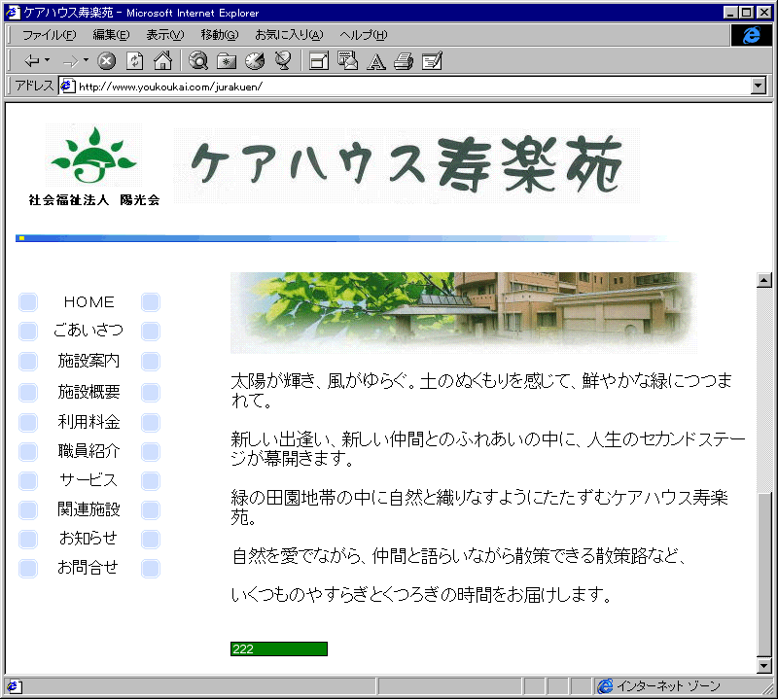Click the building and leaves photo

pyautogui.click(x=464, y=312)
